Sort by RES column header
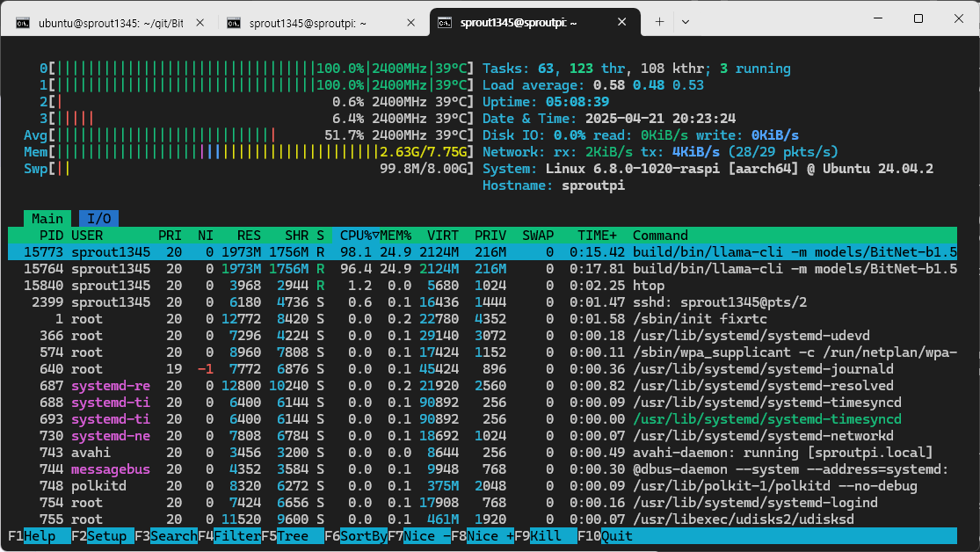980x552 pixels. (249, 236)
